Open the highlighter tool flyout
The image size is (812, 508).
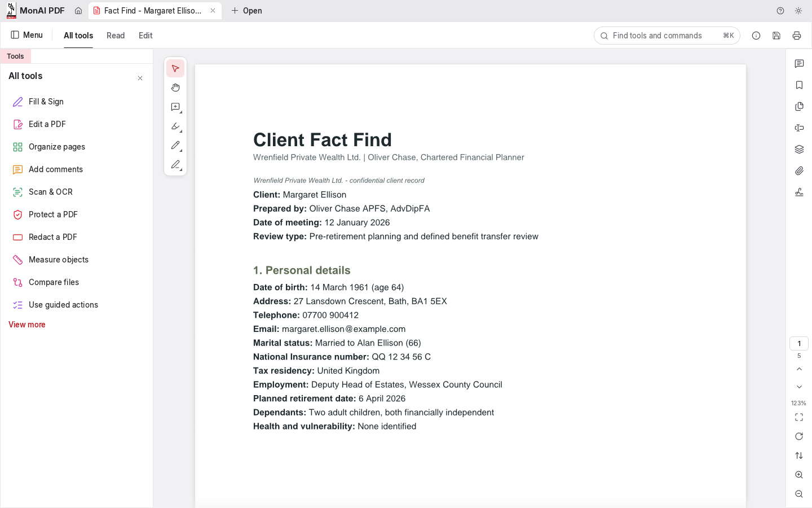(175, 126)
